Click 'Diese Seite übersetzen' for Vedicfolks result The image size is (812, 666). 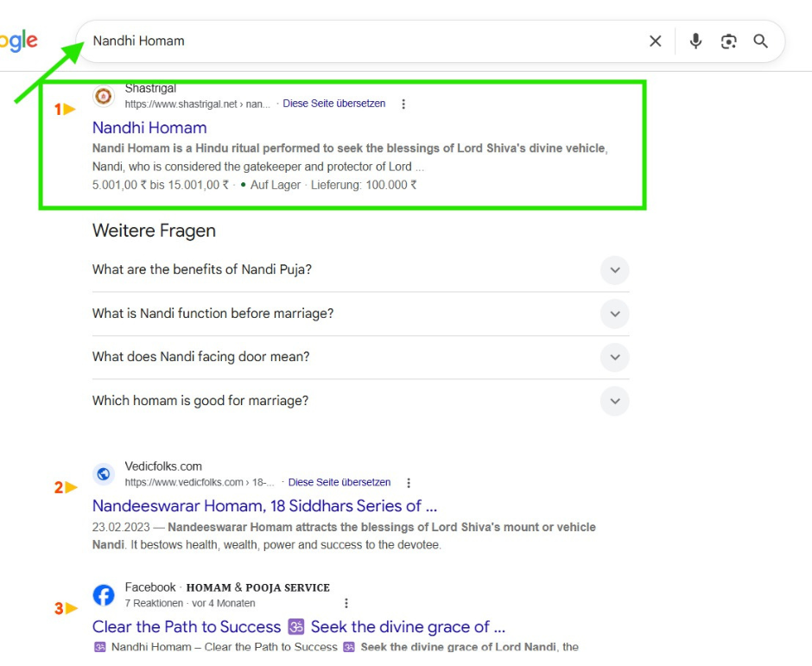point(339,482)
